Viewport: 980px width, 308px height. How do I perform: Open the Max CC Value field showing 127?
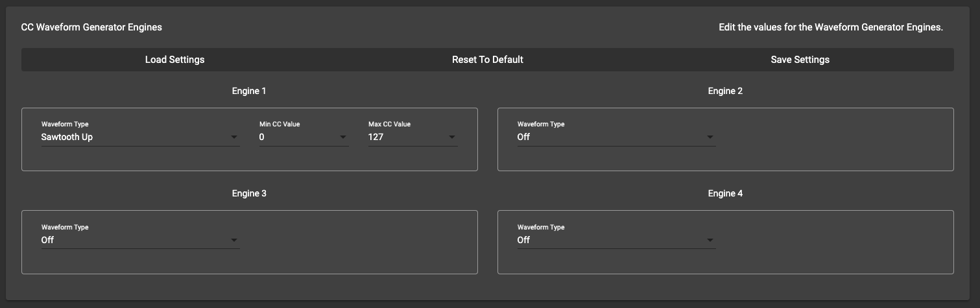point(377,137)
